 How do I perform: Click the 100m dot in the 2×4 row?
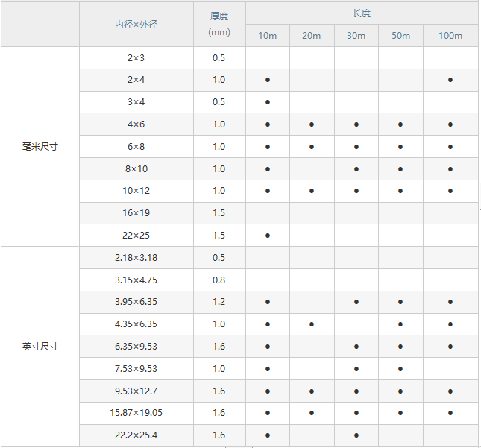click(x=450, y=80)
